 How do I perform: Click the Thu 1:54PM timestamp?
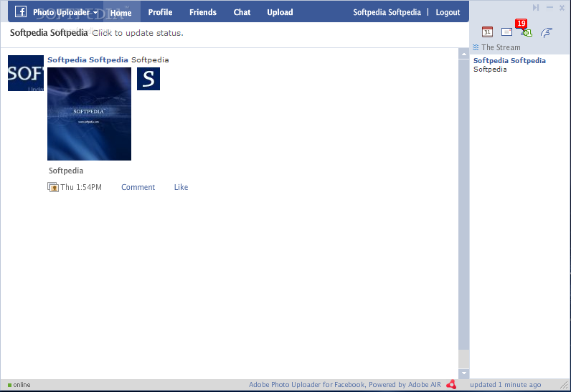[x=81, y=187]
